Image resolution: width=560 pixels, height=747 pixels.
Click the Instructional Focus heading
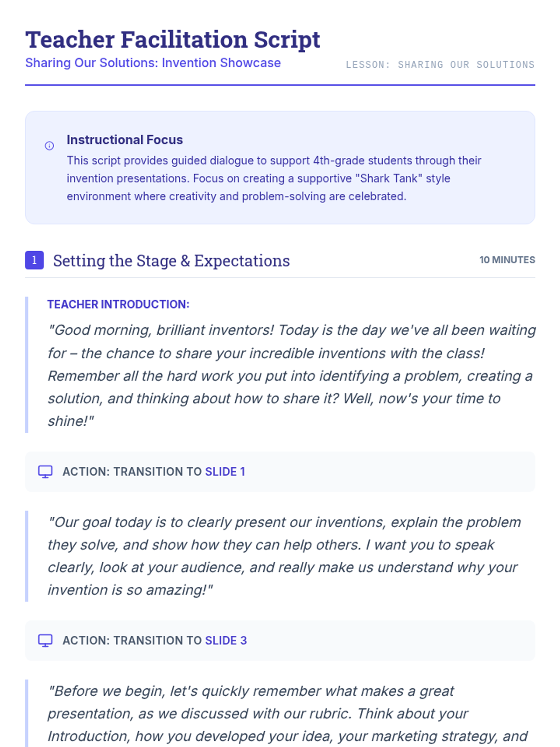point(125,140)
